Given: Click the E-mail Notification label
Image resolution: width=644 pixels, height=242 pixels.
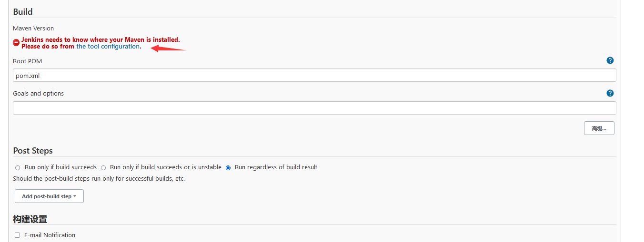Looking at the screenshot, I should point(50,235).
